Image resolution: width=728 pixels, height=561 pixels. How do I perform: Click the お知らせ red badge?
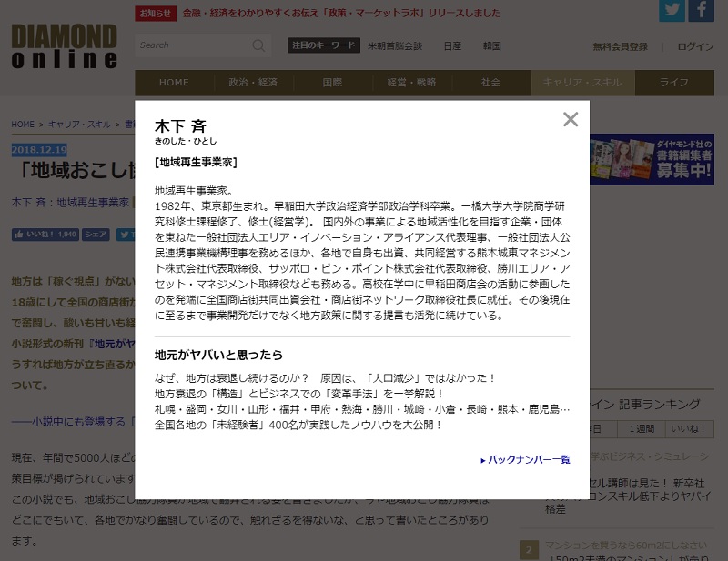(x=156, y=14)
